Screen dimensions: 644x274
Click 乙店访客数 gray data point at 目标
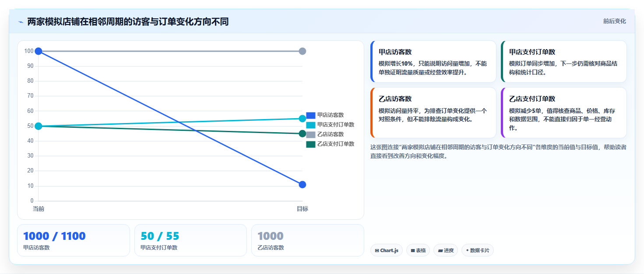[302, 51]
